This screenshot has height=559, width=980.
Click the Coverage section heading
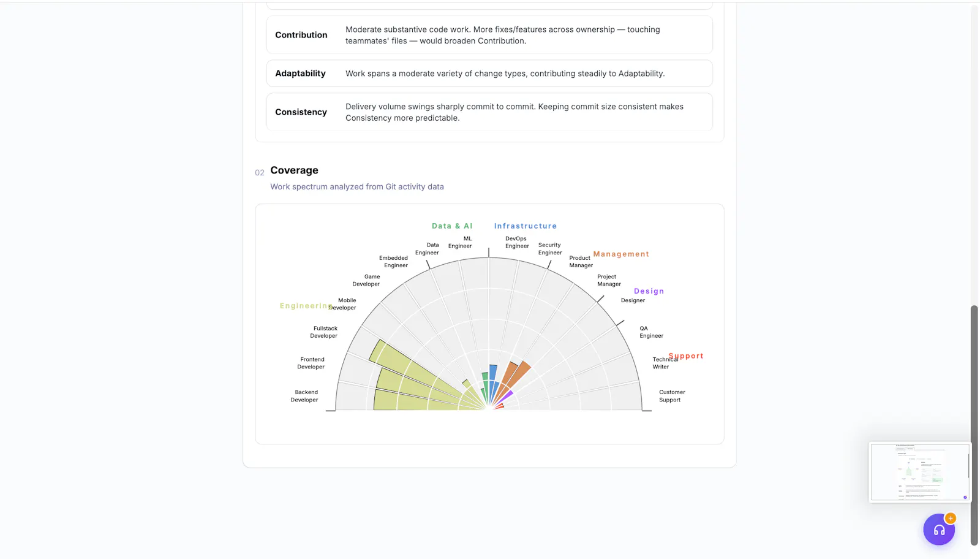(294, 170)
